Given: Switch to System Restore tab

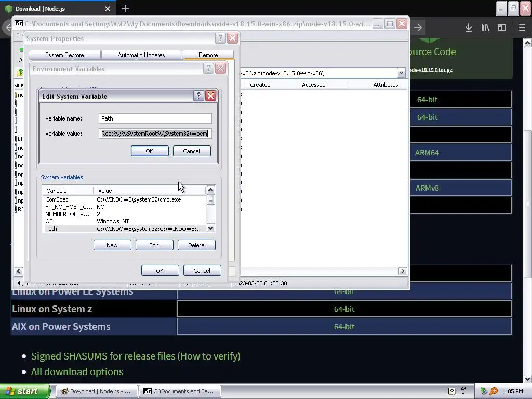Looking at the screenshot, I should pos(64,55).
